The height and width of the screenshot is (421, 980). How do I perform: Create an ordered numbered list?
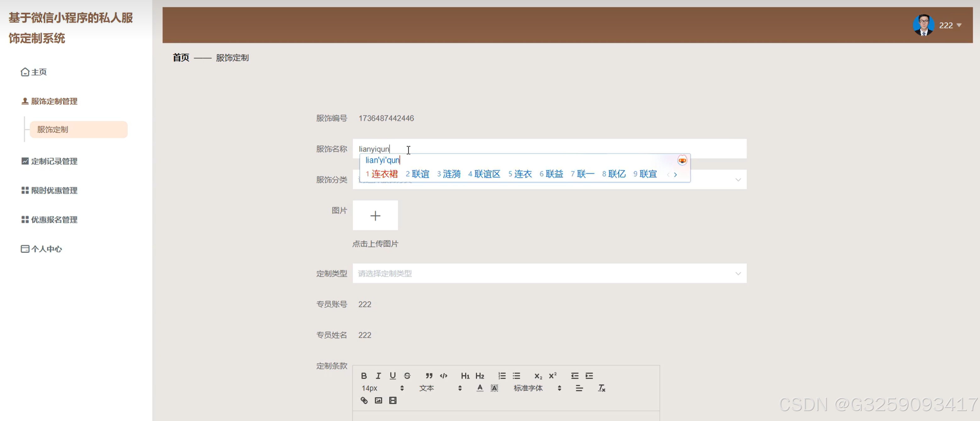[x=502, y=376]
